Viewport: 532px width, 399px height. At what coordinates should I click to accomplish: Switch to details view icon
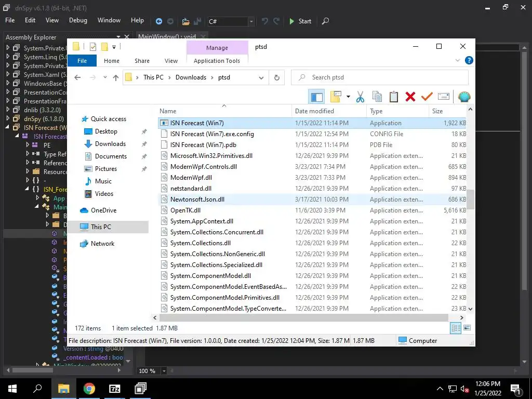click(456, 328)
